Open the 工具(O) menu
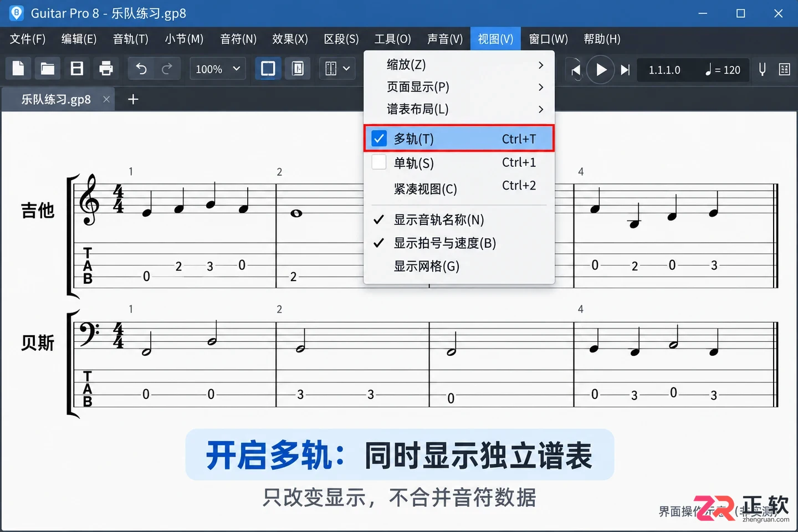Screen dimensions: 798x532 coord(393,39)
